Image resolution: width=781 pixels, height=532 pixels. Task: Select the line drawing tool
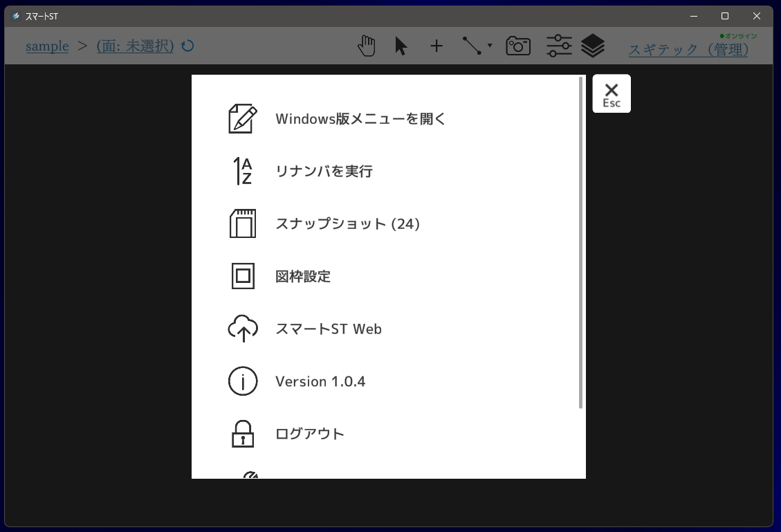[x=472, y=46]
